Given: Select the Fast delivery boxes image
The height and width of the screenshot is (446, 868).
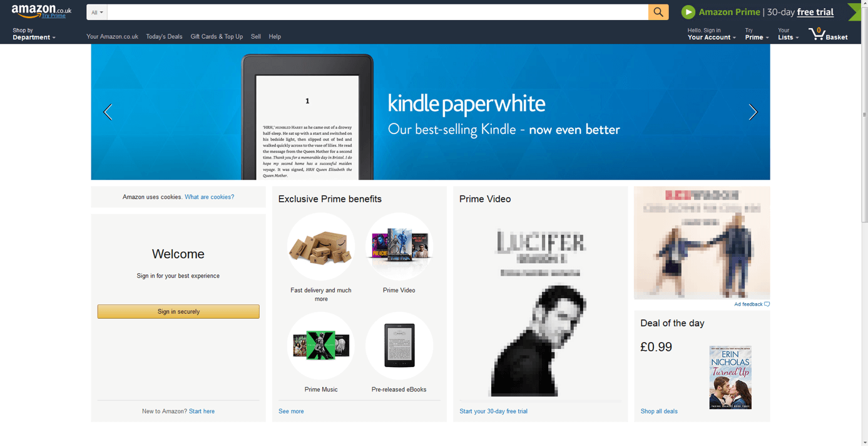Looking at the screenshot, I should coord(321,247).
